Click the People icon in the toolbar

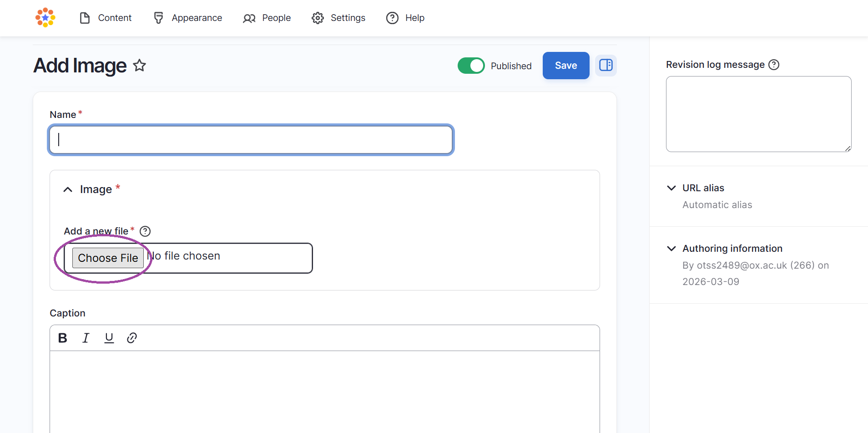pyautogui.click(x=249, y=18)
